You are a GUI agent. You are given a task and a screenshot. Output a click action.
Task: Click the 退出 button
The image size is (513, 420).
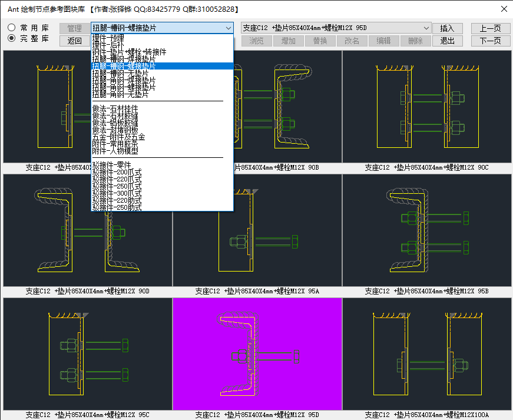click(447, 41)
